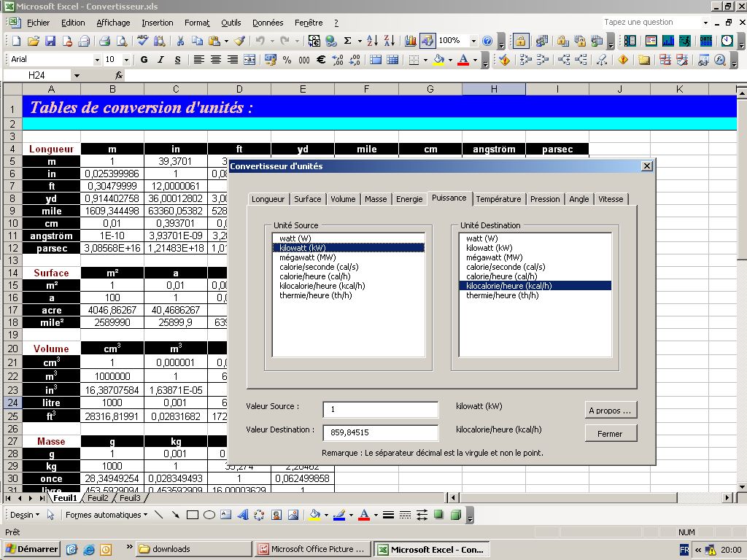Open the 100% zoom dropdown
The image size is (747, 560).
[x=473, y=41]
